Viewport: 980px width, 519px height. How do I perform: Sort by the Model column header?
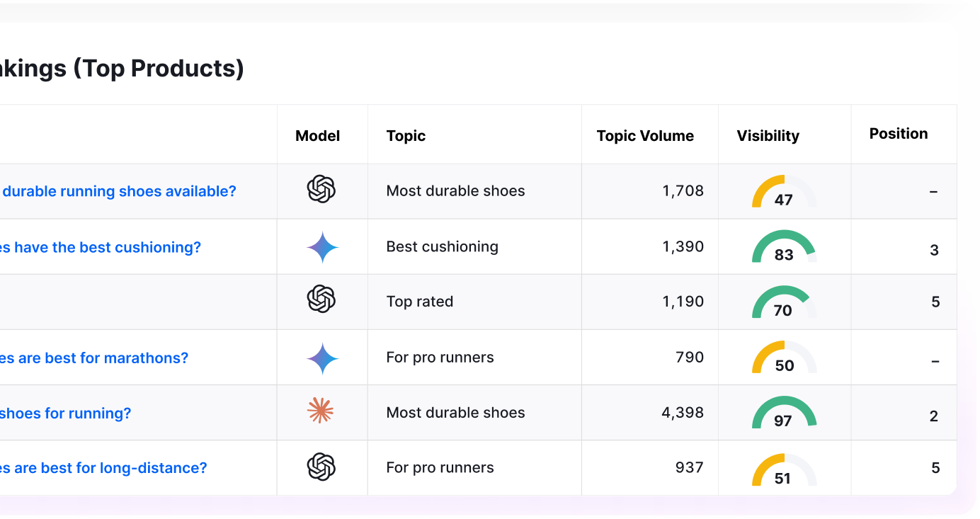coord(317,136)
